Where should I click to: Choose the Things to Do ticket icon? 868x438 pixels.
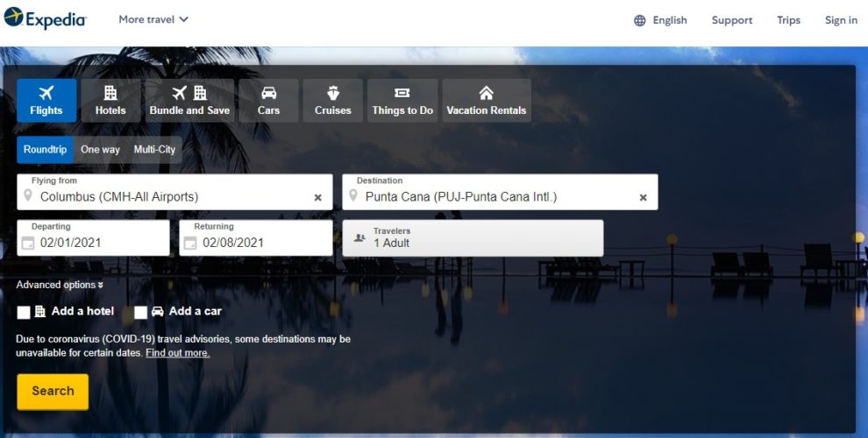402,93
